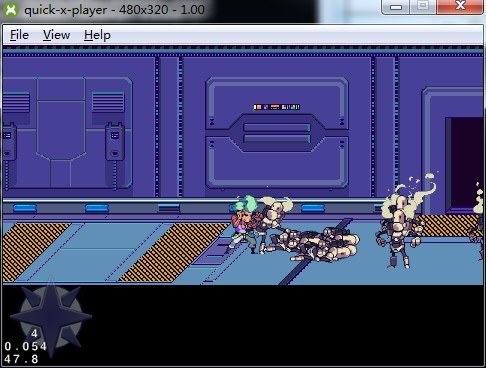This screenshot has width=486, height=368.
Task: Open the File menu
Action: pyautogui.click(x=19, y=35)
